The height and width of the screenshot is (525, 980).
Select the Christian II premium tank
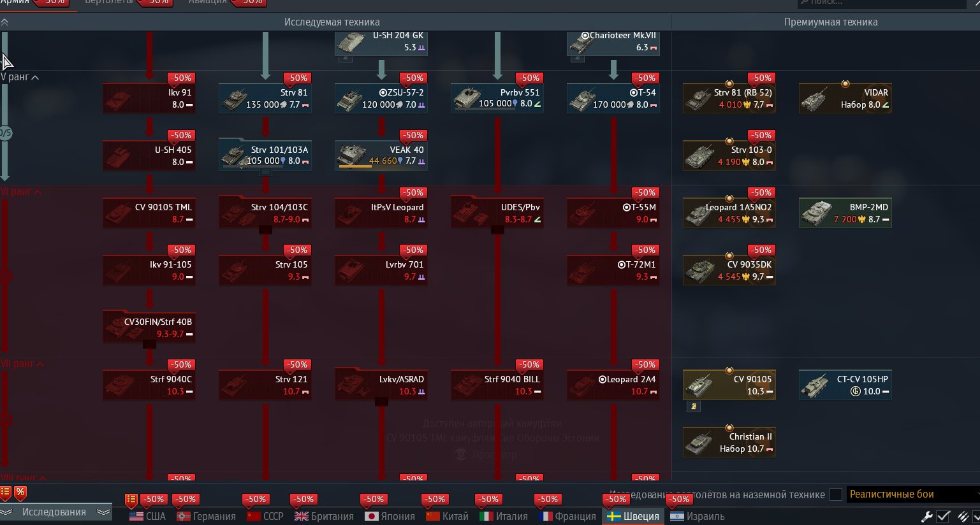(x=729, y=443)
